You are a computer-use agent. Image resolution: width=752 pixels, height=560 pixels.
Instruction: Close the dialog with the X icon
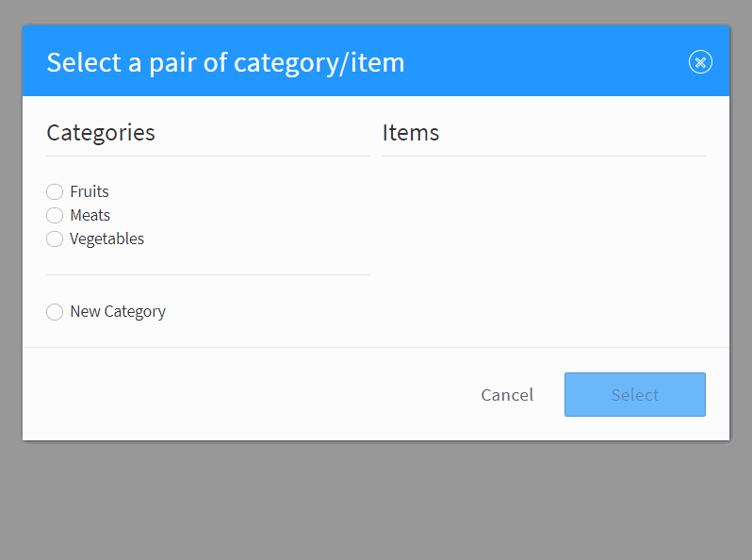coord(700,62)
